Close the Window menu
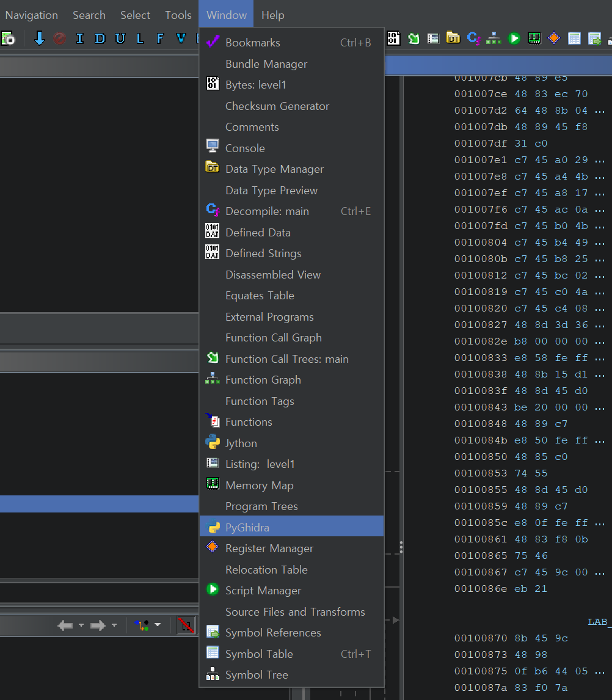 227,15
